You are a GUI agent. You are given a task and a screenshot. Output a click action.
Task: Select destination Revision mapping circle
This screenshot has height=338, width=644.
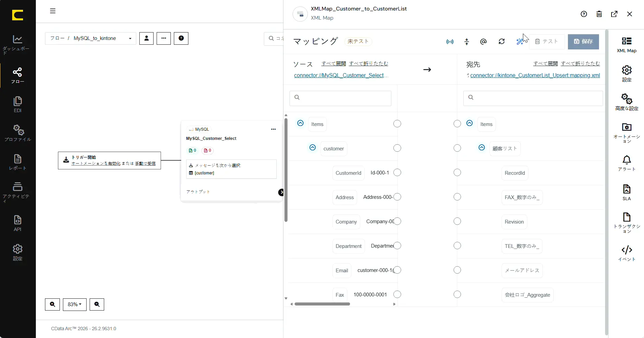point(457,221)
